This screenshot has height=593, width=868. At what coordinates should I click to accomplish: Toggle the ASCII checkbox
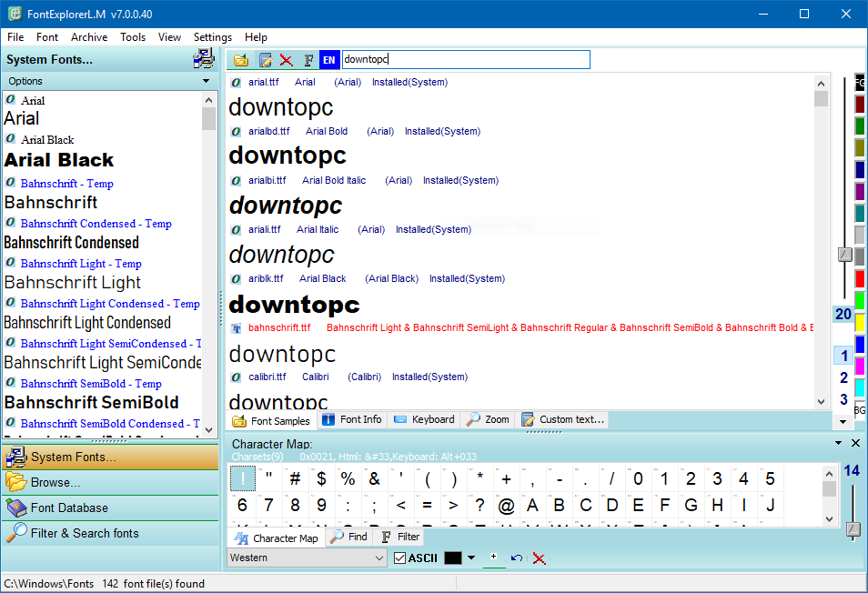(399, 558)
